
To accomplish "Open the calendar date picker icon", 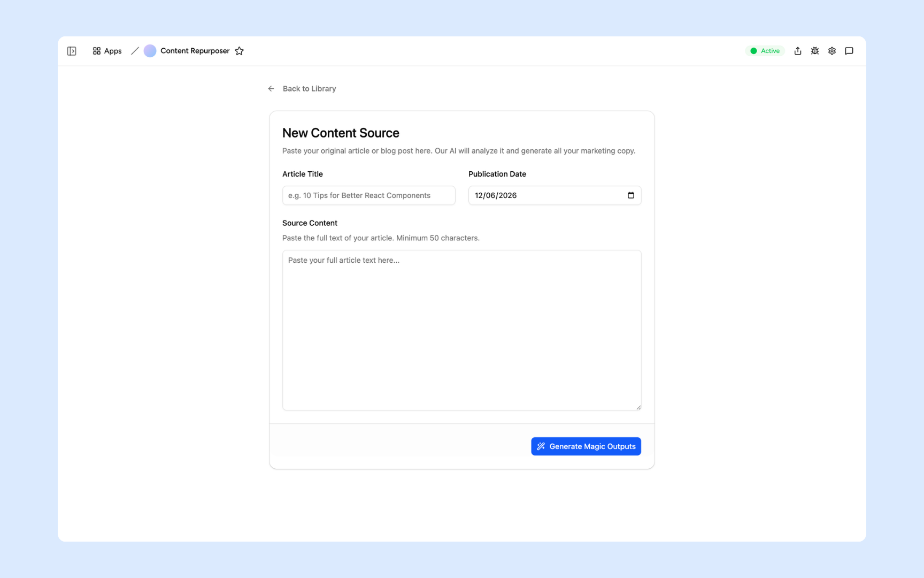I will pos(631,195).
